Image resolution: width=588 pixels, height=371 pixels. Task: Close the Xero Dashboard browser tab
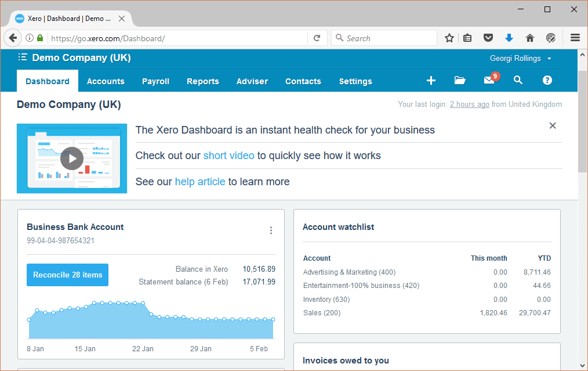(122, 19)
